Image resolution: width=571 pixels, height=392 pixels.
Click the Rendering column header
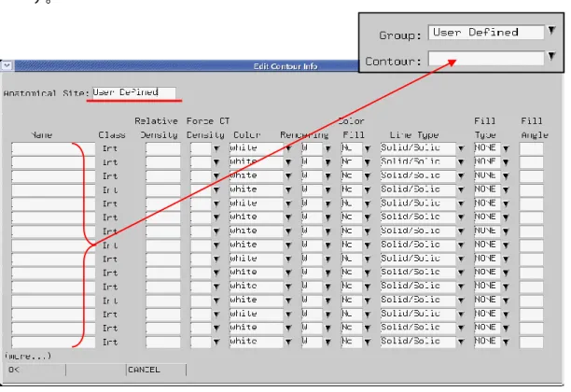click(304, 135)
